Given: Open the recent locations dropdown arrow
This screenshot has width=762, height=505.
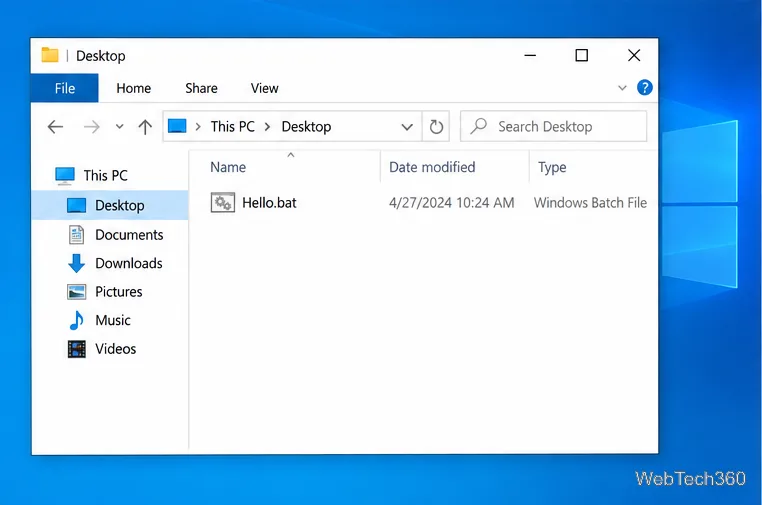Looking at the screenshot, I should (x=120, y=127).
